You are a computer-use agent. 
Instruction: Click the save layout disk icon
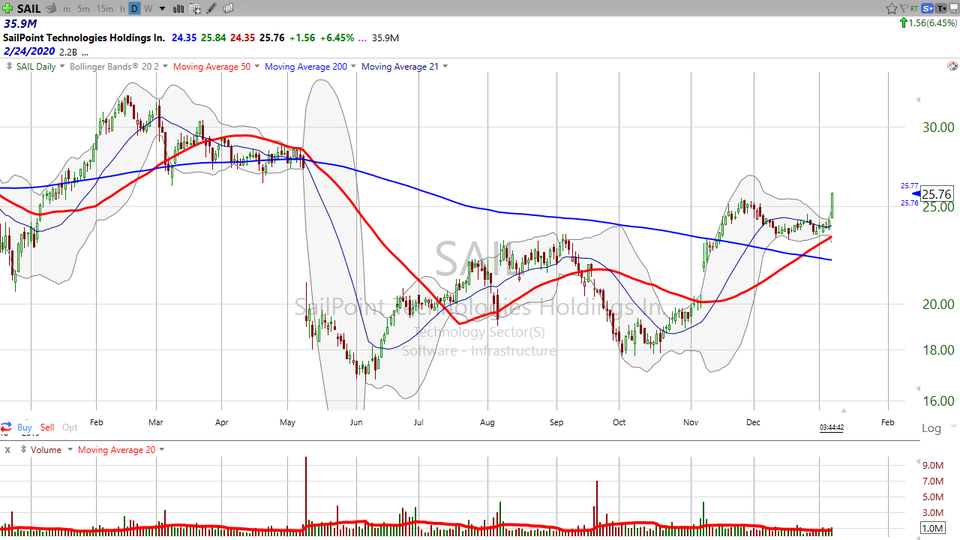(953, 8)
